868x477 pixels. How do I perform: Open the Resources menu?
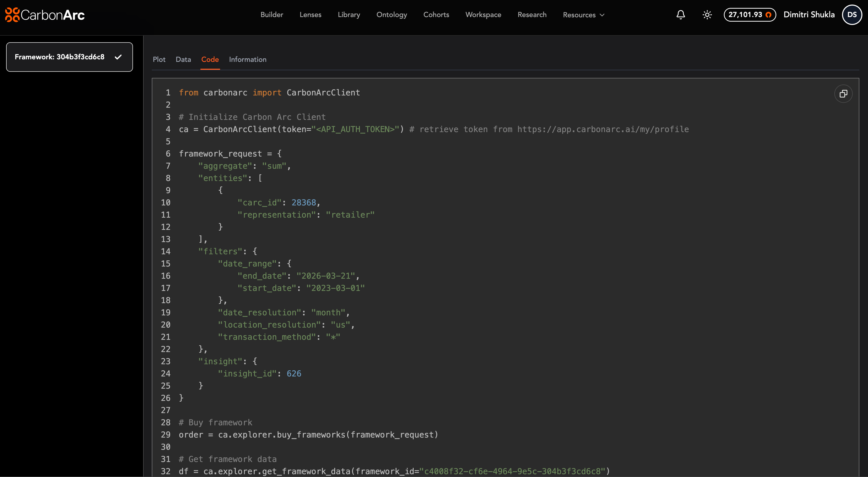coord(579,15)
